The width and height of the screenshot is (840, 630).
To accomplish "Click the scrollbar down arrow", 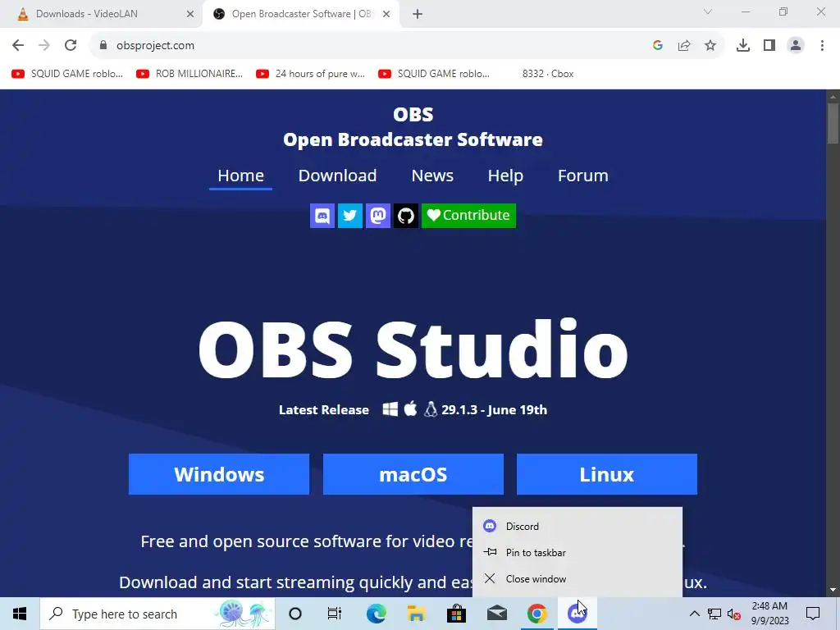I will click(833, 590).
